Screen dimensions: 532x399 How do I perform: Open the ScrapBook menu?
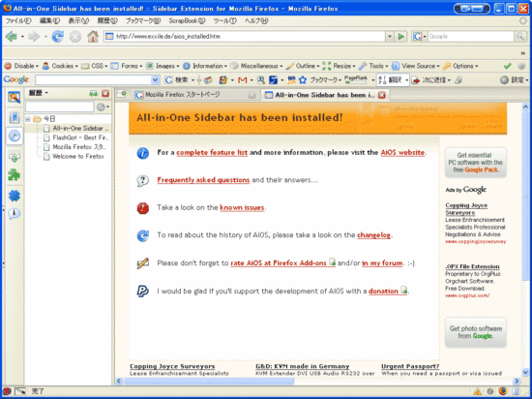click(187, 20)
